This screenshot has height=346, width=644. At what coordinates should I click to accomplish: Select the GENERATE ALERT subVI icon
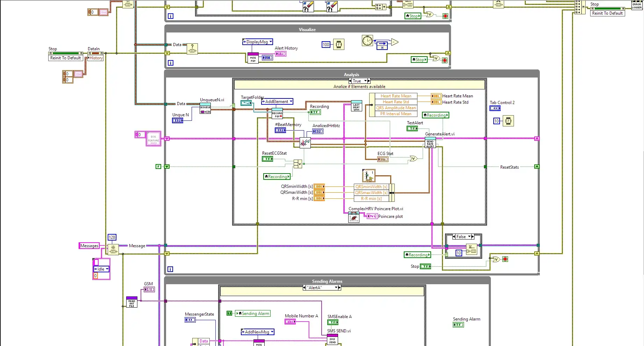point(430,143)
